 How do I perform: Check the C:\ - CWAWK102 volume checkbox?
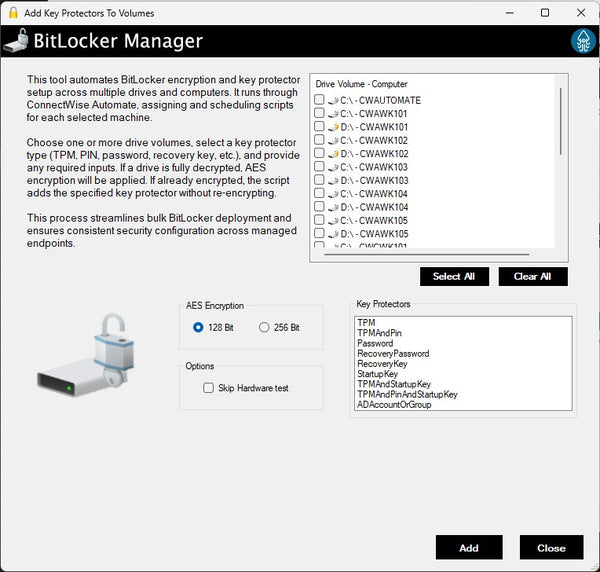point(319,140)
